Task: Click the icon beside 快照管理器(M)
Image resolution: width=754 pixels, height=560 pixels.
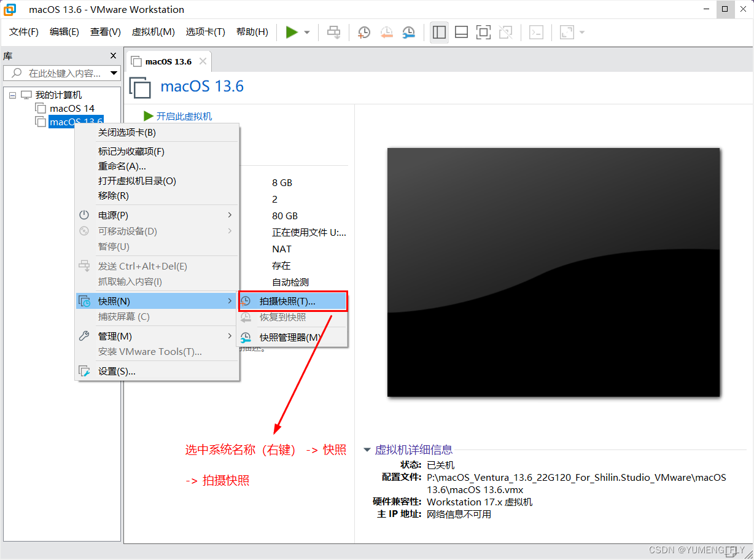Action: [x=246, y=337]
